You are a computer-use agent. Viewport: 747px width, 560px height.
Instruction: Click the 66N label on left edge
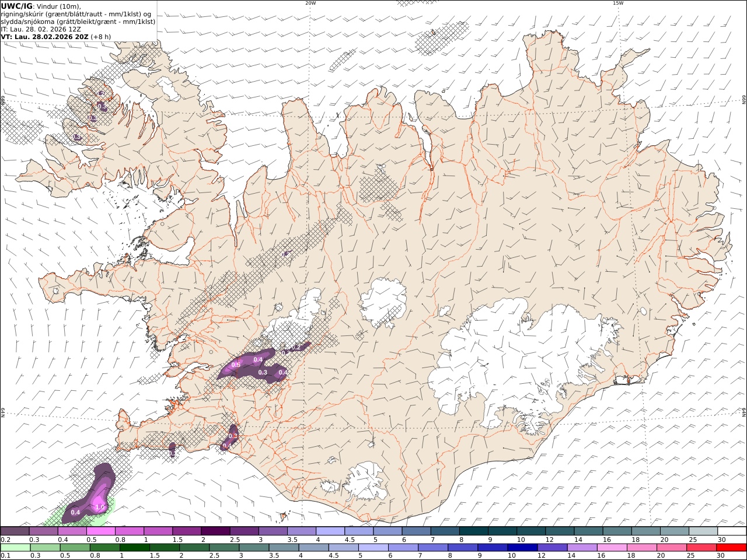3,101
